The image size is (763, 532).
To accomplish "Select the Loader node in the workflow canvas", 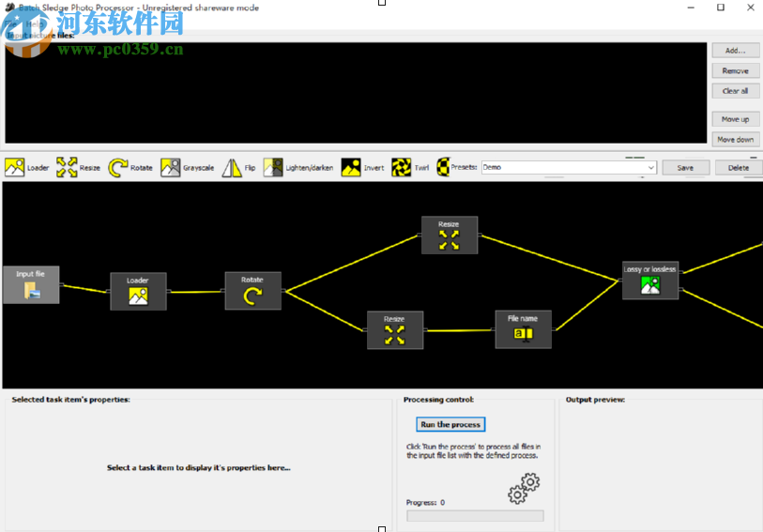I will click(138, 291).
